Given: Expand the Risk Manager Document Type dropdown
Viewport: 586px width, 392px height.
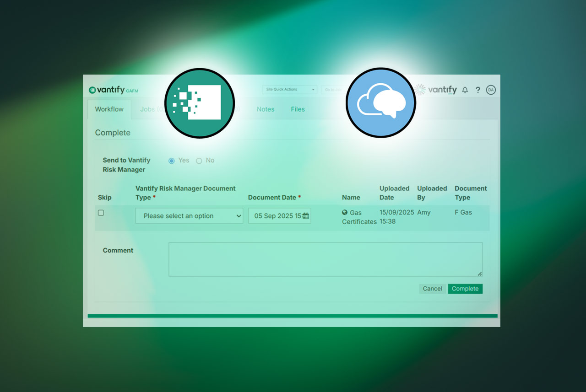Looking at the screenshot, I should (x=189, y=216).
